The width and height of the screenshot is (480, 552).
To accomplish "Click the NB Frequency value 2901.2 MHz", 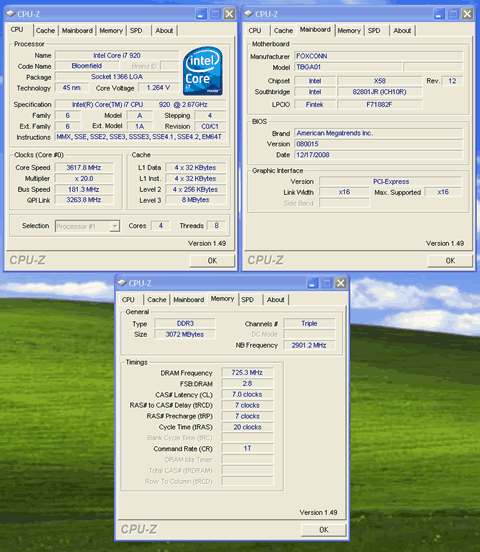I will pos(309,345).
